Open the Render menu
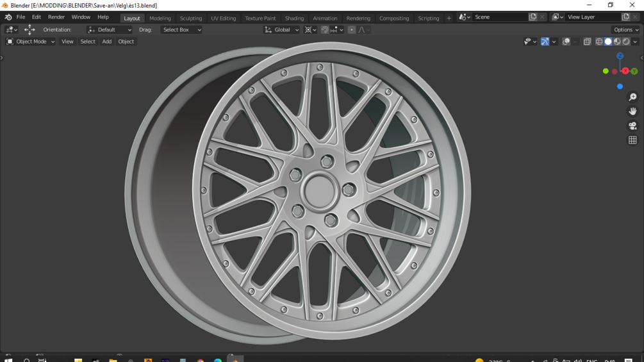This screenshot has height=362, width=644. pos(56,17)
